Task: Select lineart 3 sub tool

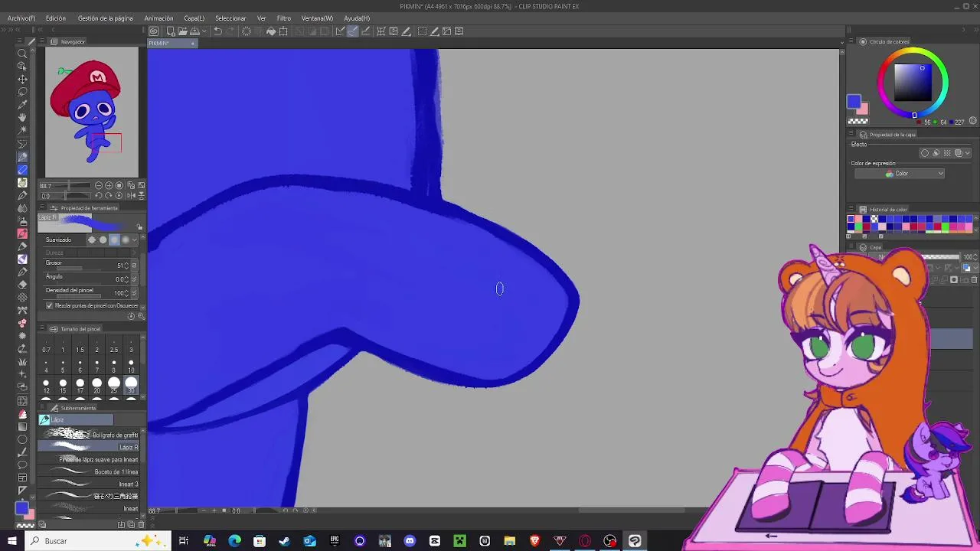Action: 90,484
